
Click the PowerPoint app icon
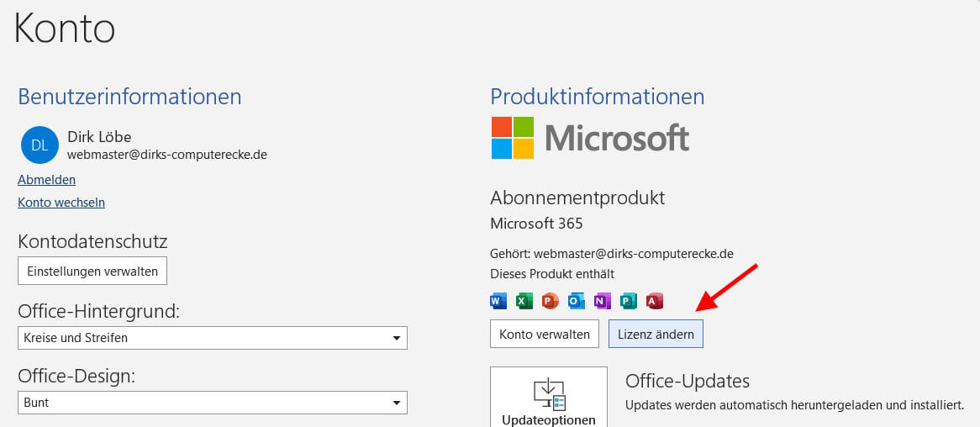(550, 302)
